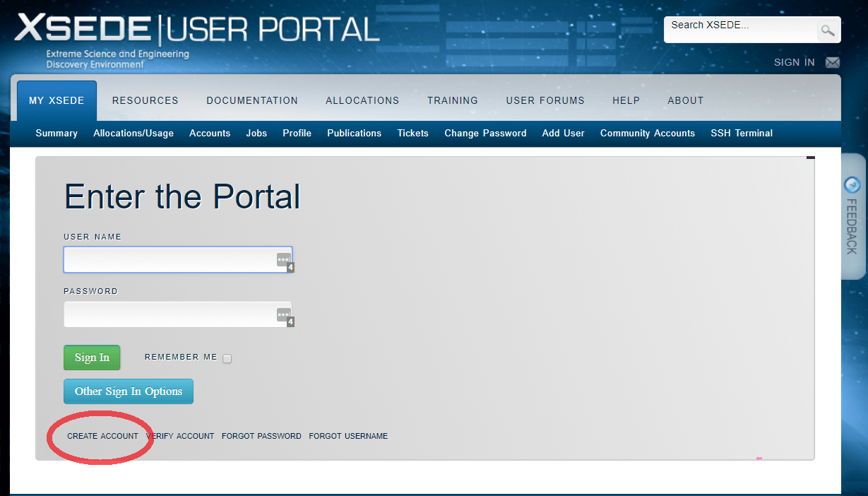The width and height of the screenshot is (868, 496).
Task: Open the Tickets submenu item
Action: coord(413,133)
